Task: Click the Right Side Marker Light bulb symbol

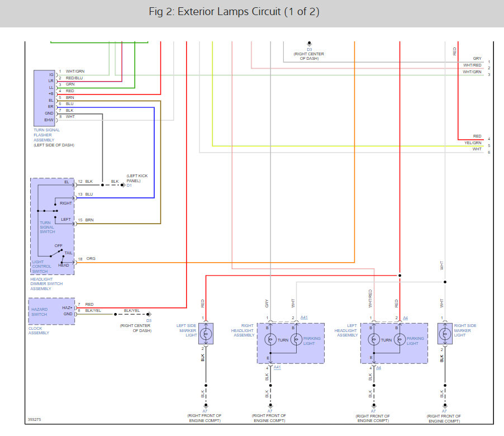Action: click(x=445, y=334)
